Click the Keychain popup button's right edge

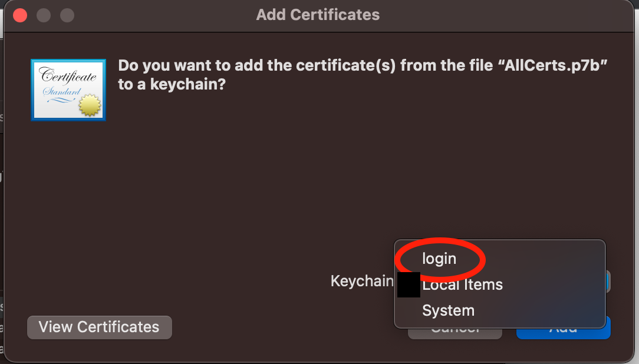pos(608,282)
